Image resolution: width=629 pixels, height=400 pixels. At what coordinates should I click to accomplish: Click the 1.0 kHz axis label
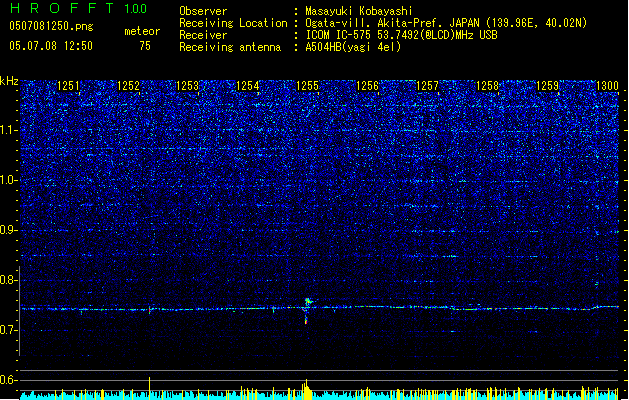click(x=9, y=180)
